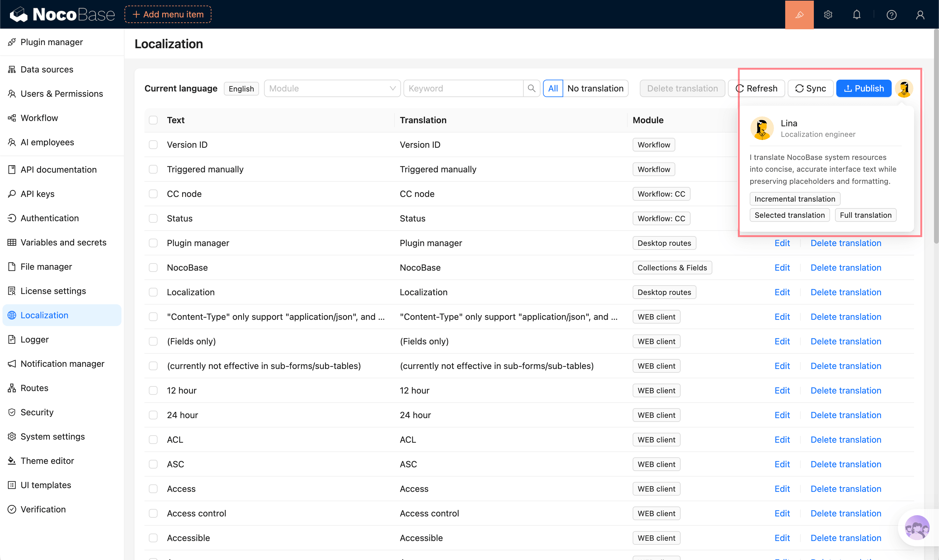Click Lina AI employee avatar button
939x560 pixels.
point(904,88)
